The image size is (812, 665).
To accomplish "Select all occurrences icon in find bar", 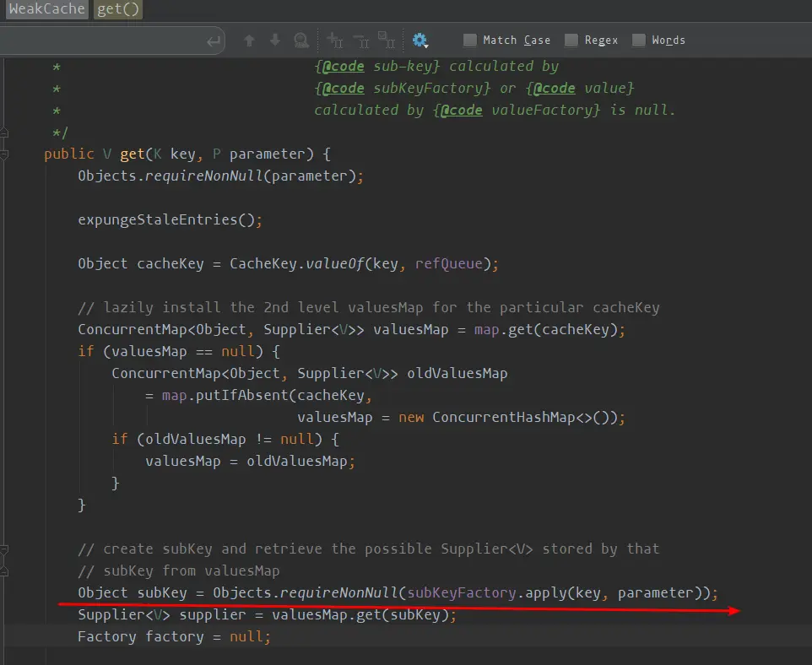I will click(x=387, y=41).
